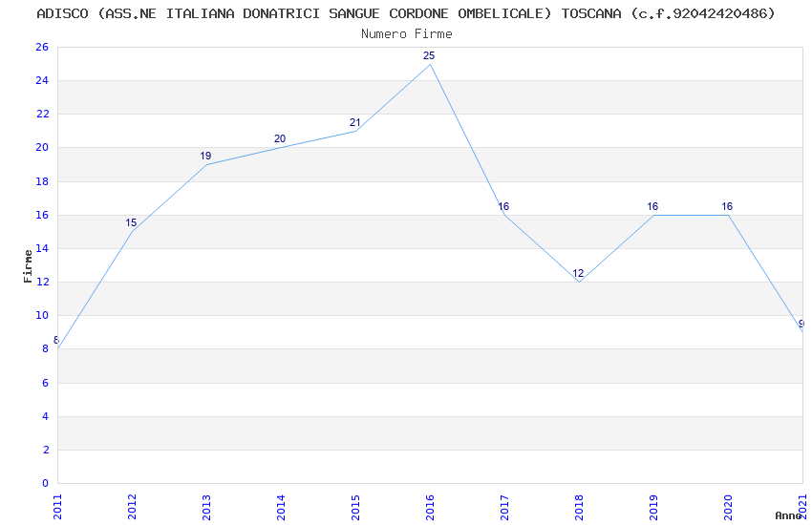This screenshot has height=525, width=812.
Task: Click the data label 19 at 2013
Action: click(x=205, y=156)
